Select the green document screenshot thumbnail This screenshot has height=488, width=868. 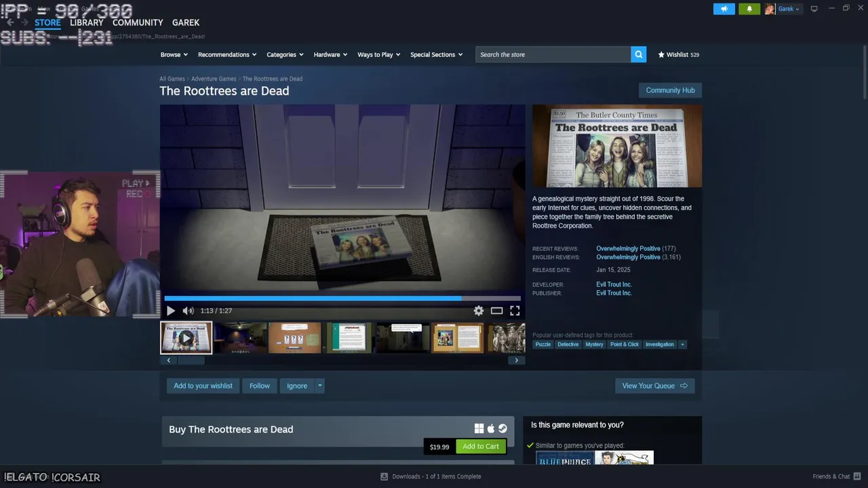[349, 338]
